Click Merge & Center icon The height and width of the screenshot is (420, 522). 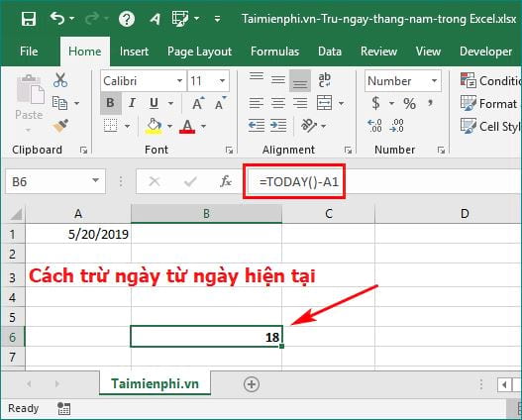325,103
